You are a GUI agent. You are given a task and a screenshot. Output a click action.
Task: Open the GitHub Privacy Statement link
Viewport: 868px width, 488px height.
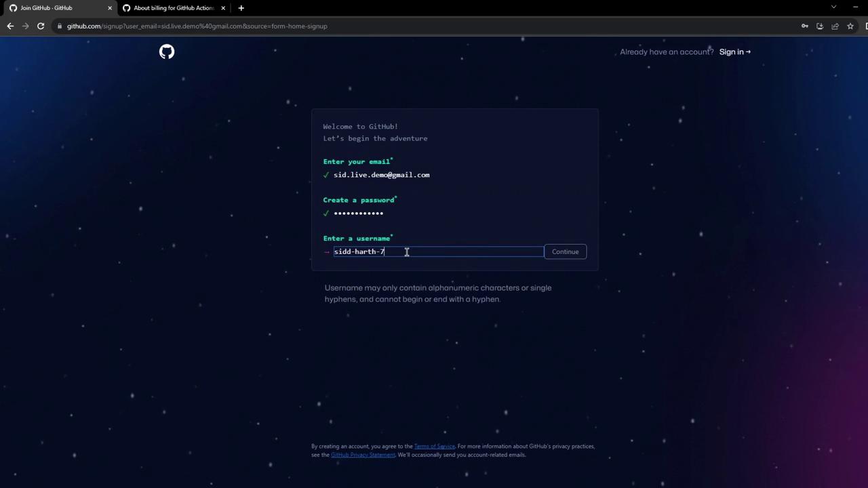click(363, 455)
